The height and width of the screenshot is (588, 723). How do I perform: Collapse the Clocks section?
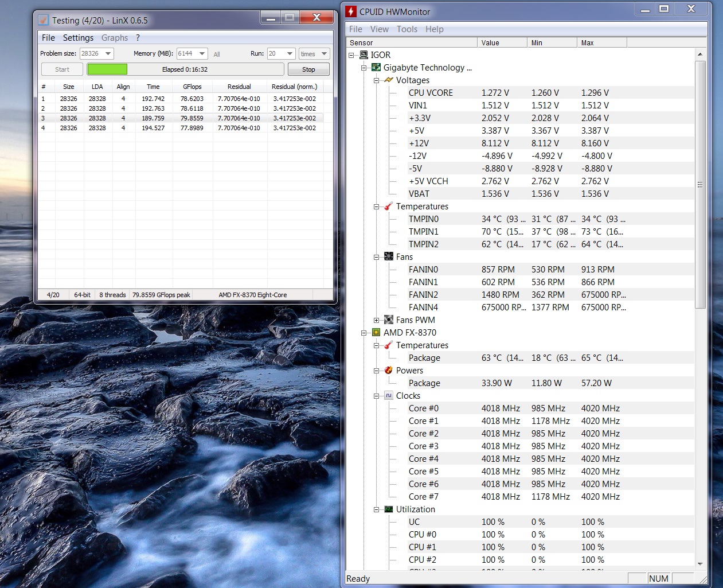377,396
